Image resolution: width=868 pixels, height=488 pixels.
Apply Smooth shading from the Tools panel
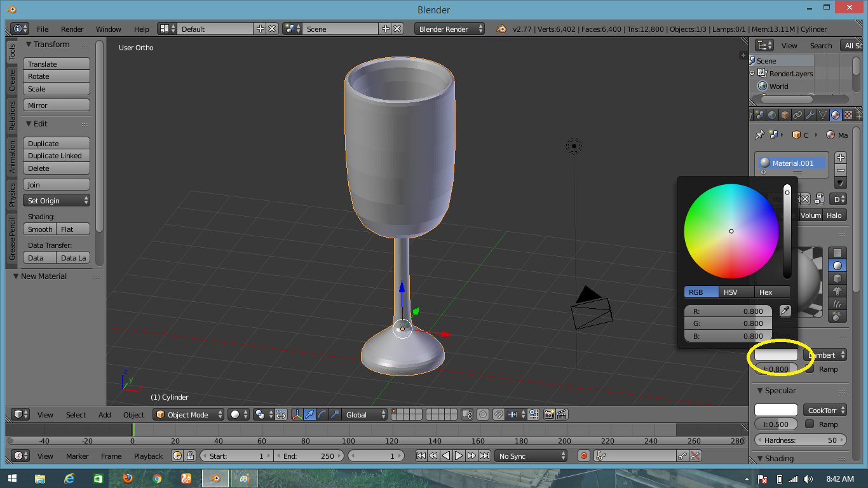39,229
